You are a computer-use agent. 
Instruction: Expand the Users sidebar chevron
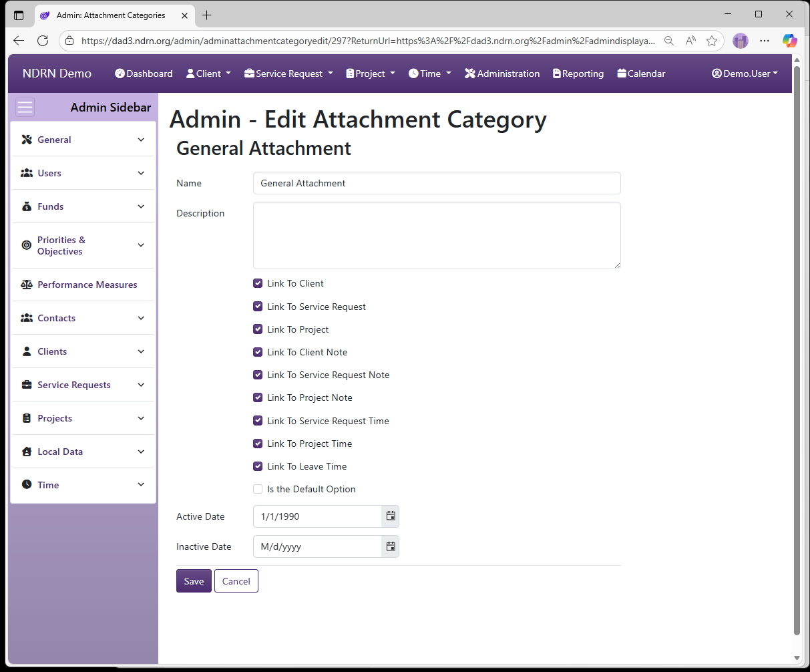pos(141,173)
